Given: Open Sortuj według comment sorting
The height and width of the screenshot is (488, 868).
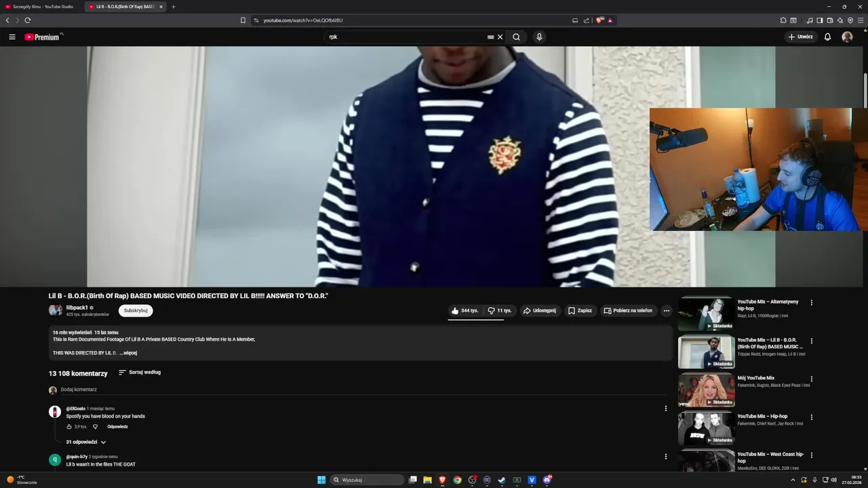Looking at the screenshot, I should (140, 372).
